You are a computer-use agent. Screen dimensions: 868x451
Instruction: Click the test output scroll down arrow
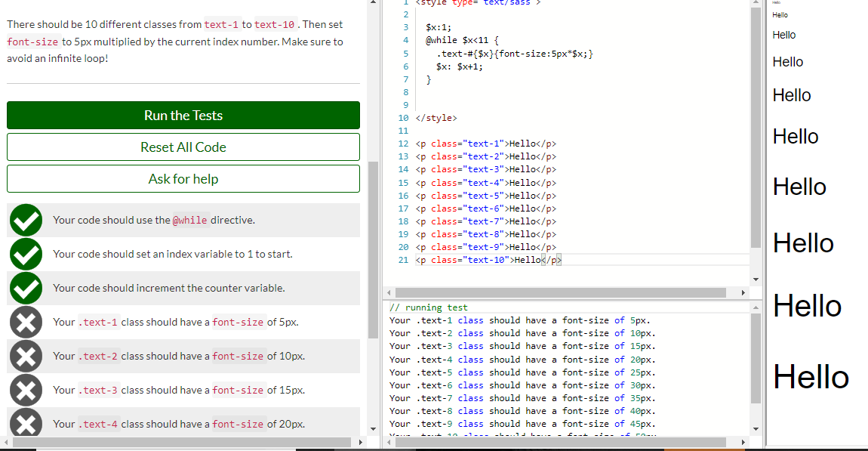pos(756,429)
